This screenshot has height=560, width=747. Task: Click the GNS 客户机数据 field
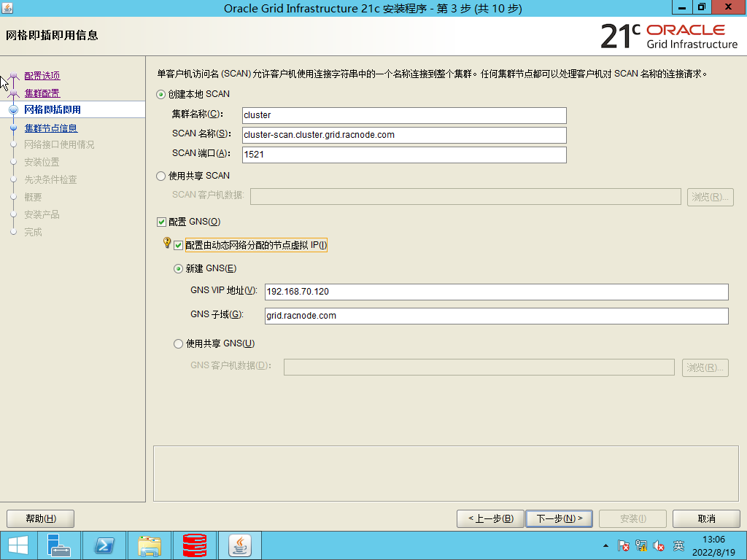pyautogui.click(x=479, y=367)
